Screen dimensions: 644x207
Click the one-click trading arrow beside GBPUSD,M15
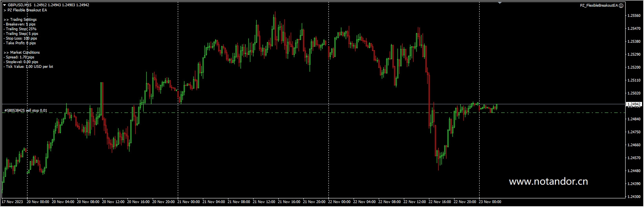[4, 5]
